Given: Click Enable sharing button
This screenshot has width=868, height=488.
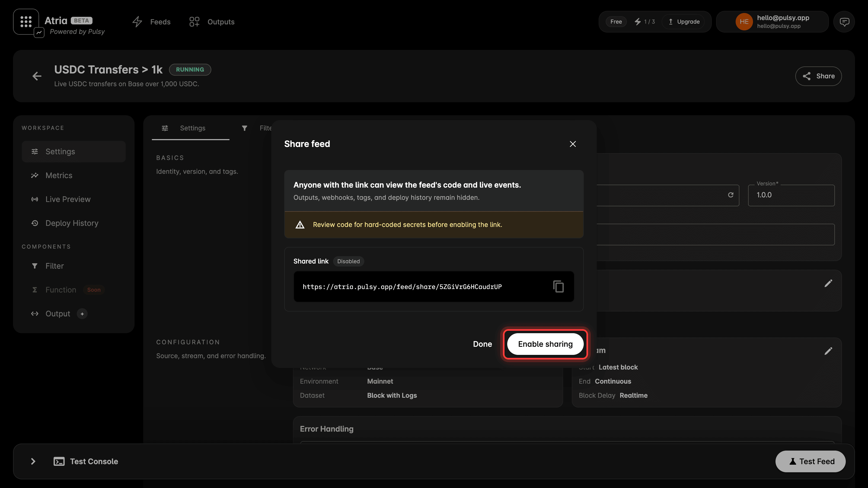Looking at the screenshot, I should [x=545, y=344].
